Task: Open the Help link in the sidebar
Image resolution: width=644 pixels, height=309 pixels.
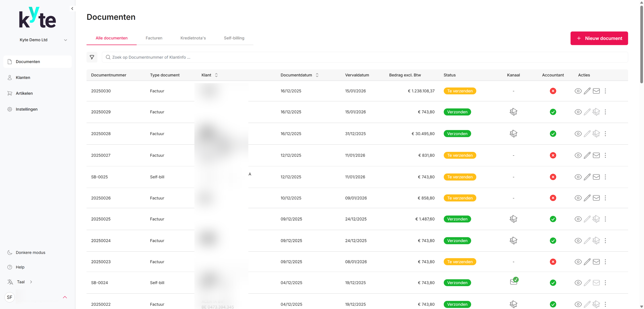Action: coord(20,267)
